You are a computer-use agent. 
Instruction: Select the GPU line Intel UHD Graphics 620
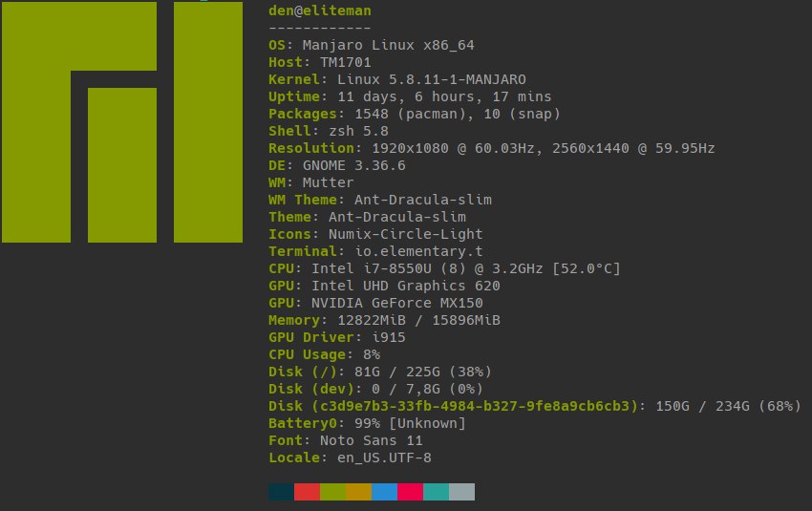pos(384,286)
